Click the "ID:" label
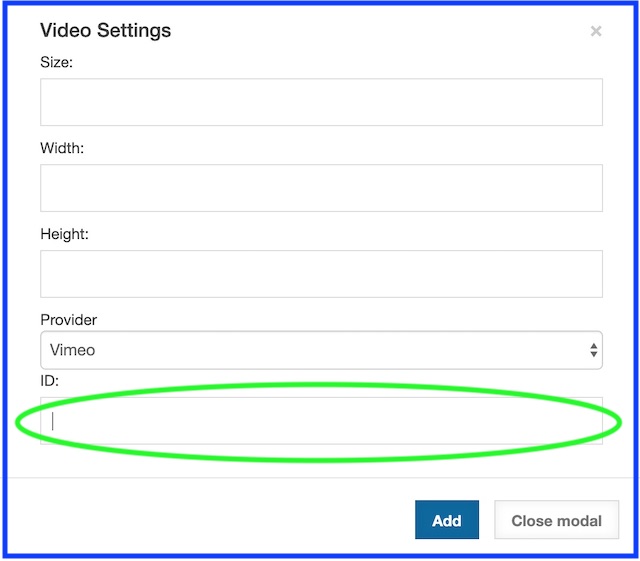640x561 pixels. point(50,381)
